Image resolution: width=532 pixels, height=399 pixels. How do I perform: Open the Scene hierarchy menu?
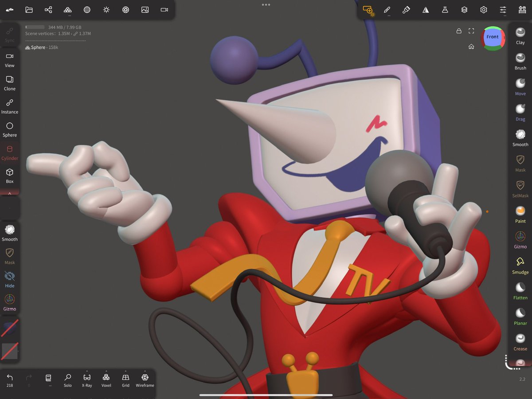pos(48,10)
